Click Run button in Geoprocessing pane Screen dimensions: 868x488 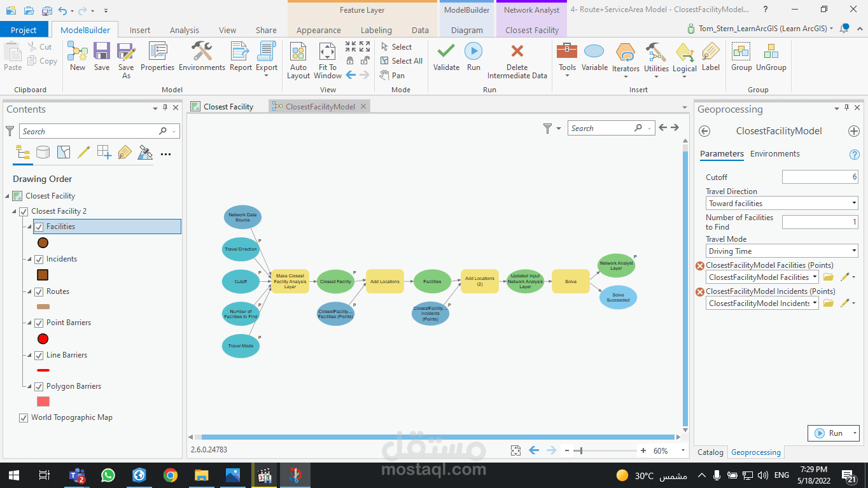829,433
